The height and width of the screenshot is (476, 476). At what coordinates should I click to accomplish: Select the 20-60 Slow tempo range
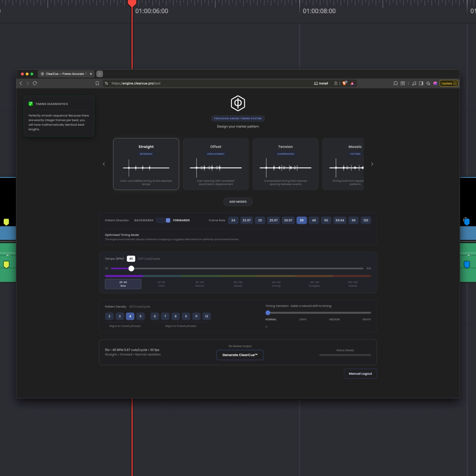pos(123,284)
